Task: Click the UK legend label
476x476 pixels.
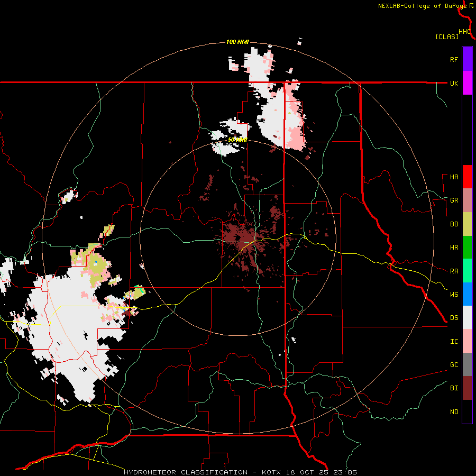Action: (x=454, y=83)
